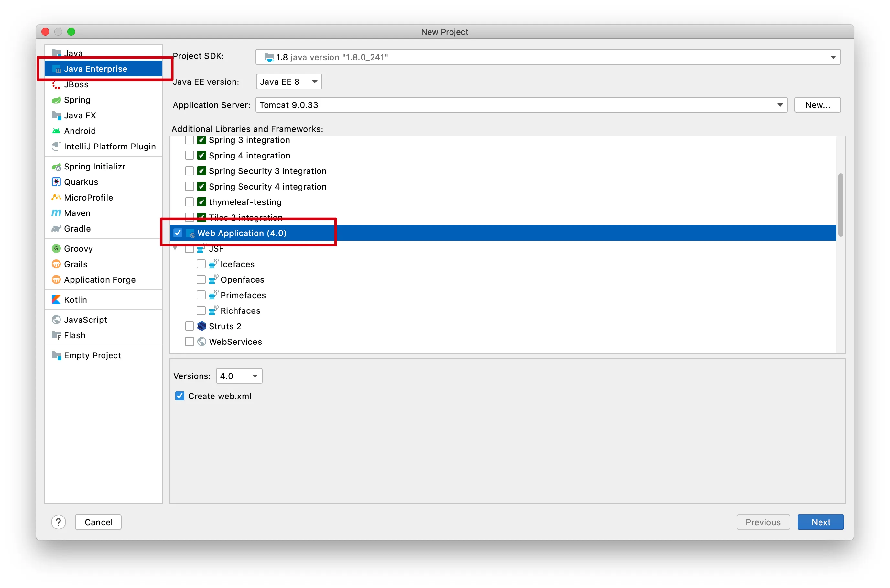Click the Groovy icon
The height and width of the screenshot is (588, 890).
coord(56,249)
